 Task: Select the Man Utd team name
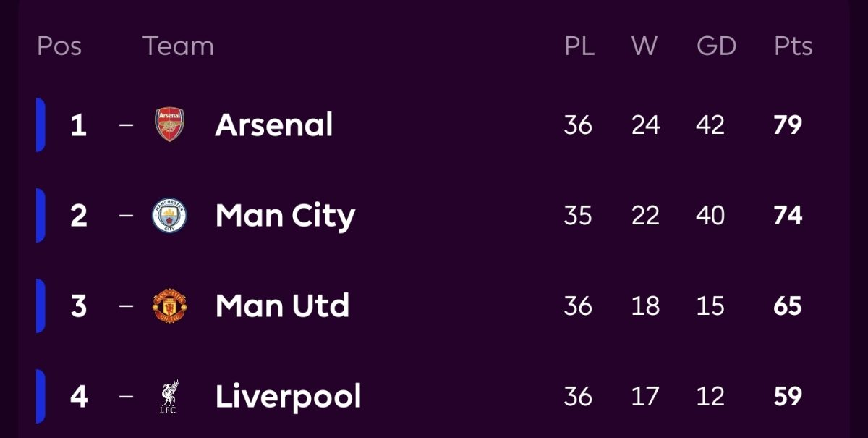[x=282, y=306]
